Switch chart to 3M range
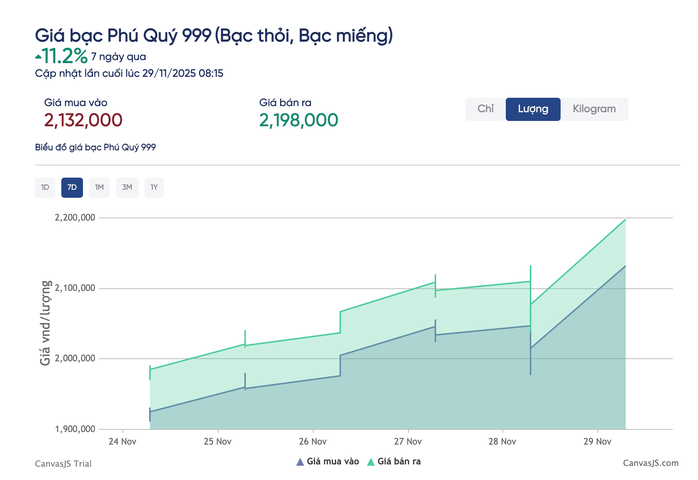This screenshot has width=698, height=480. point(126,187)
